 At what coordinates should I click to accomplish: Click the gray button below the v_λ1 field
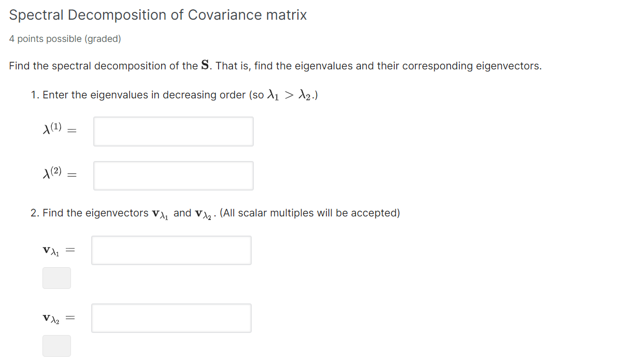56,278
